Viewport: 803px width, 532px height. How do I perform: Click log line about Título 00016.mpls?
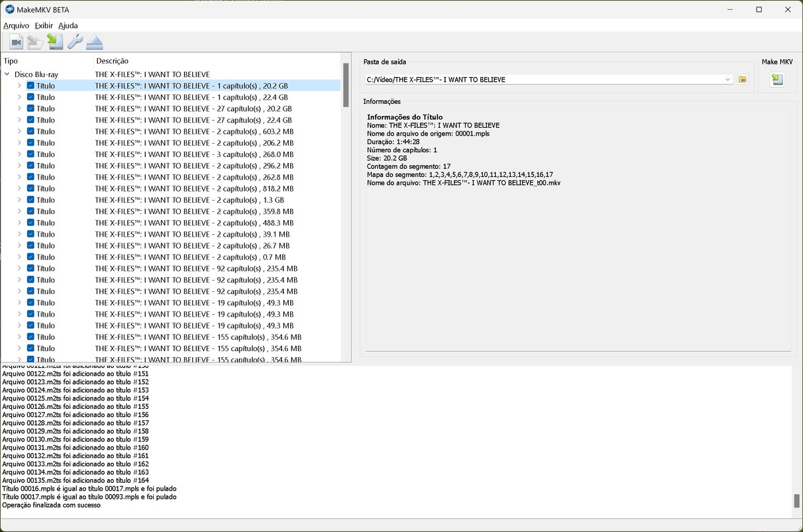click(89, 489)
